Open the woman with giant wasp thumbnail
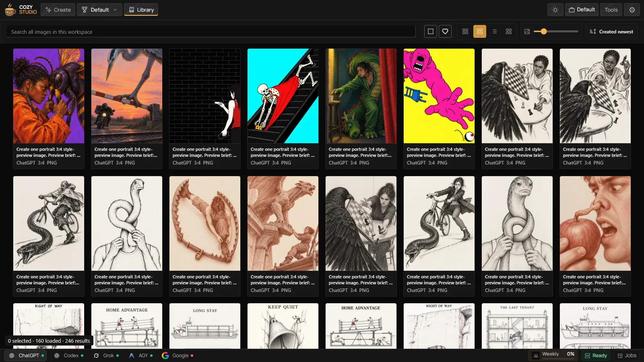 (x=49, y=96)
